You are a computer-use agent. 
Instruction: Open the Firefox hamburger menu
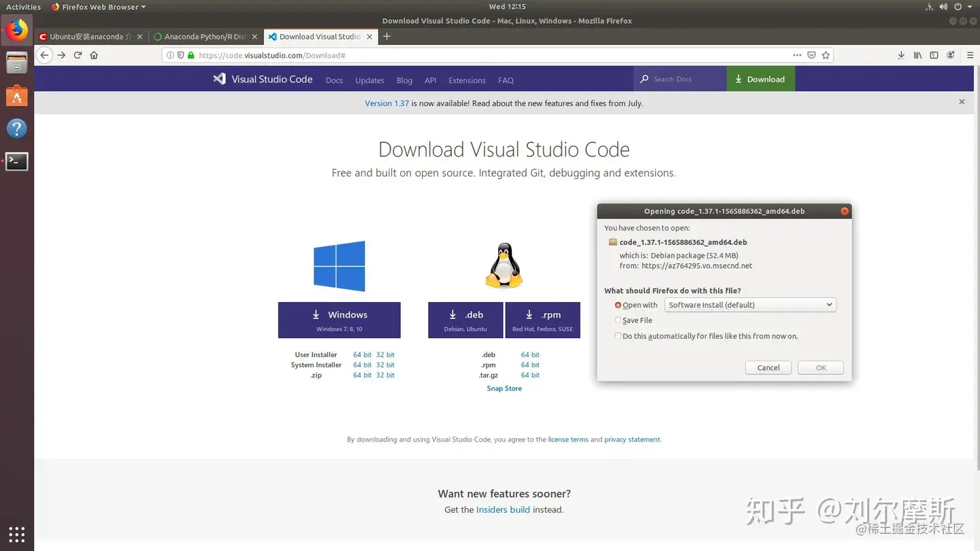tap(970, 55)
